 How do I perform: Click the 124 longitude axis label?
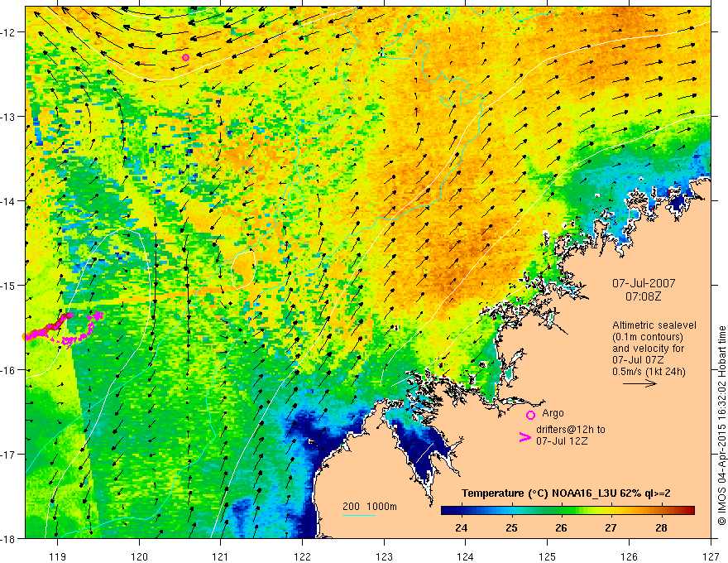click(x=466, y=556)
